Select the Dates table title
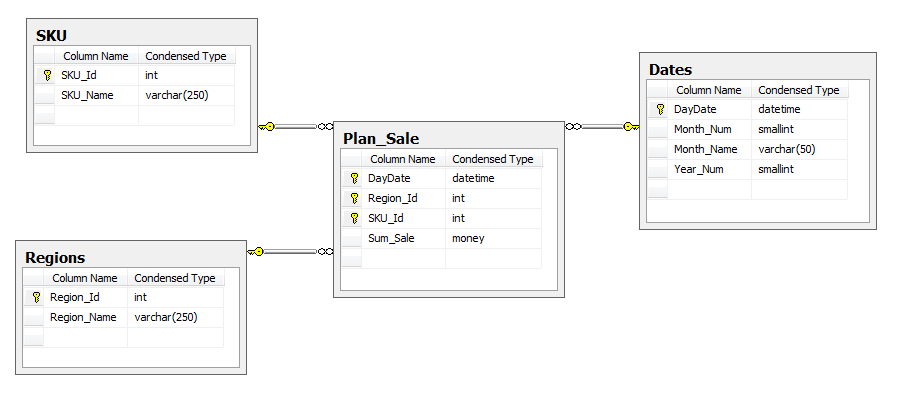 [x=670, y=70]
